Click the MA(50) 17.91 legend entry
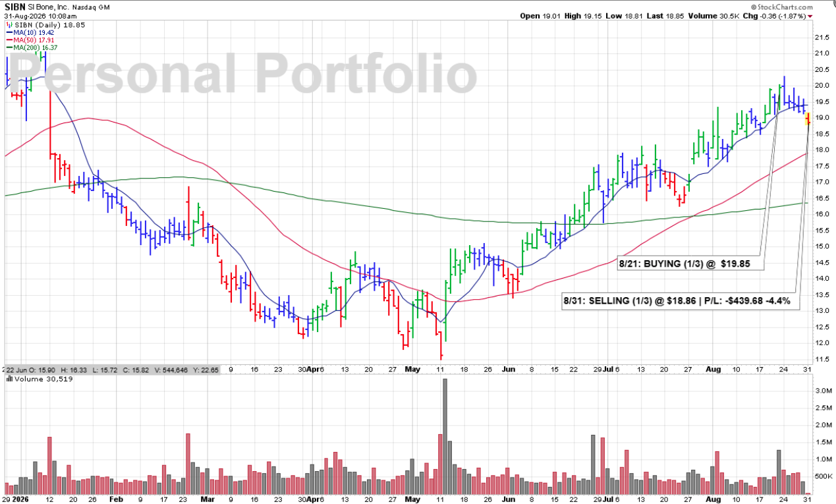The image size is (836, 504). (x=33, y=40)
